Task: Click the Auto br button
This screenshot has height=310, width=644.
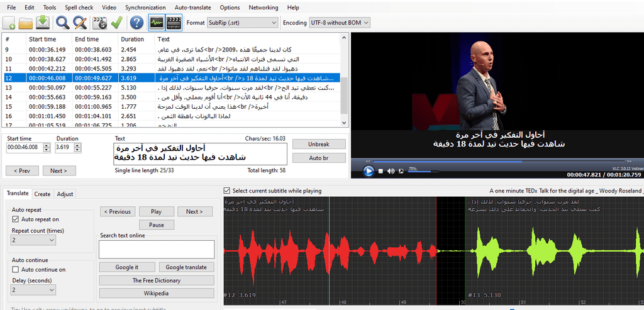Action: 319,158
